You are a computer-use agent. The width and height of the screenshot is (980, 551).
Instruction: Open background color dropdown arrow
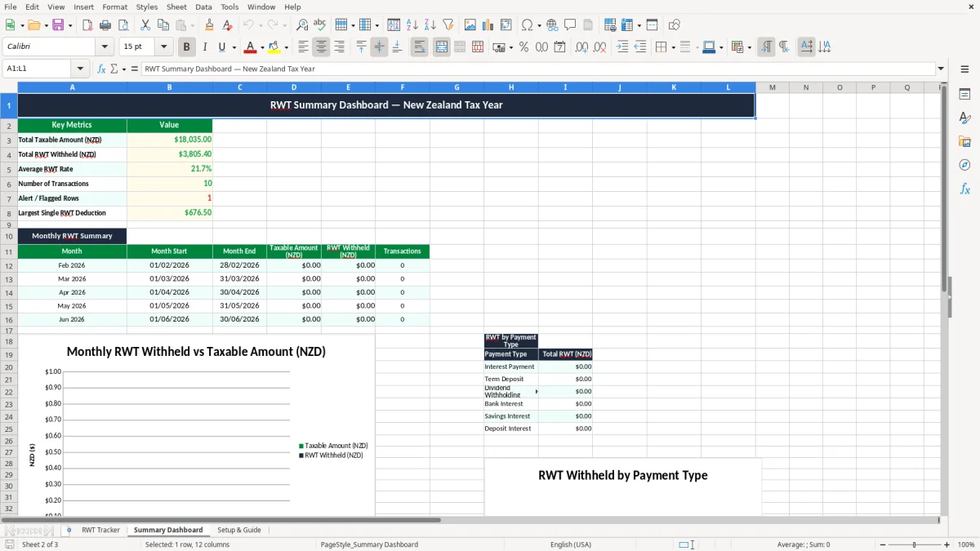click(286, 47)
